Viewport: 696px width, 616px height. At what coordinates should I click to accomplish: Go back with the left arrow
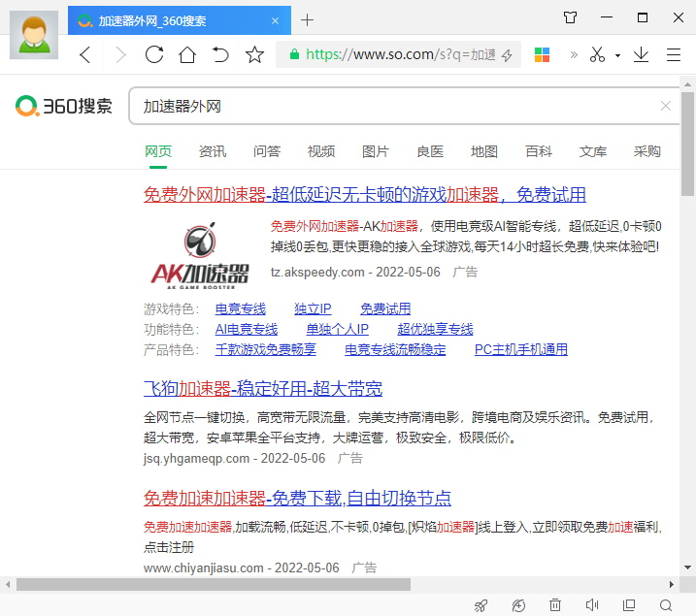click(x=85, y=55)
